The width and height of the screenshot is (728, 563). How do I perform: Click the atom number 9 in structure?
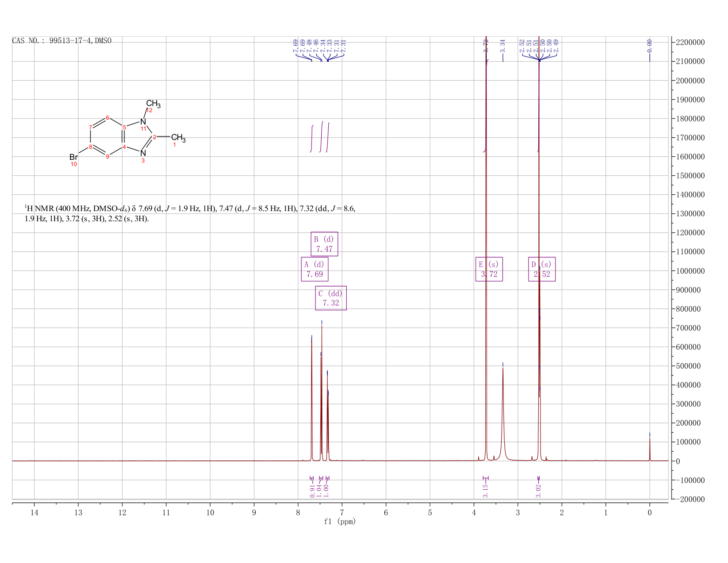107,156
